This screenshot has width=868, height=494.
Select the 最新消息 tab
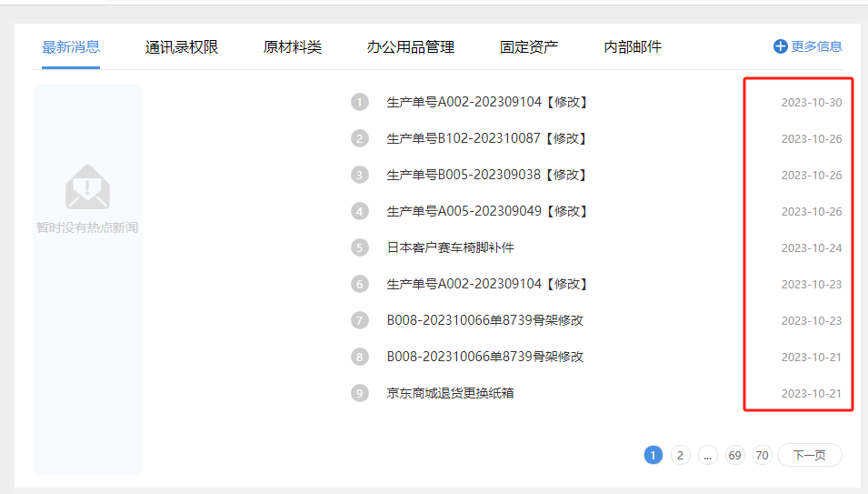pyautogui.click(x=71, y=47)
